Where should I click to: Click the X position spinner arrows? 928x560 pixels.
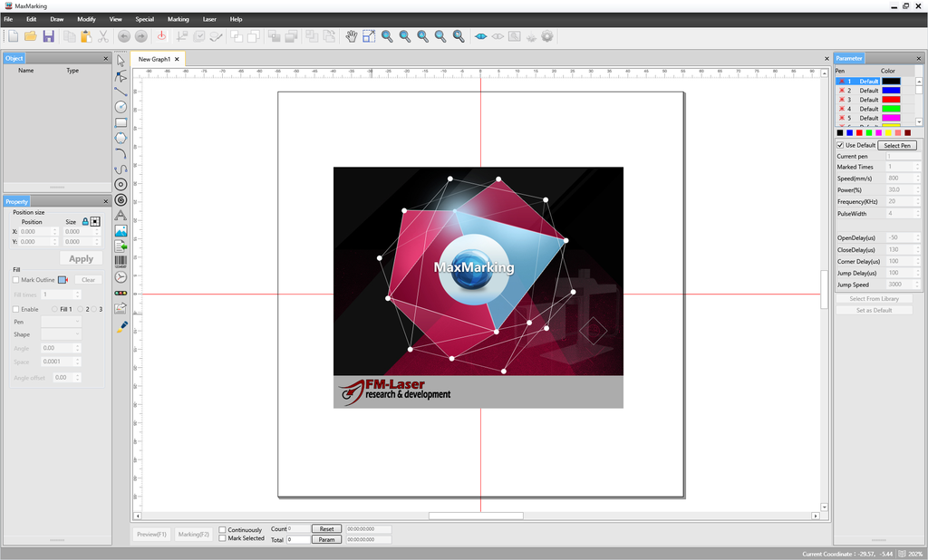[55, 231]
